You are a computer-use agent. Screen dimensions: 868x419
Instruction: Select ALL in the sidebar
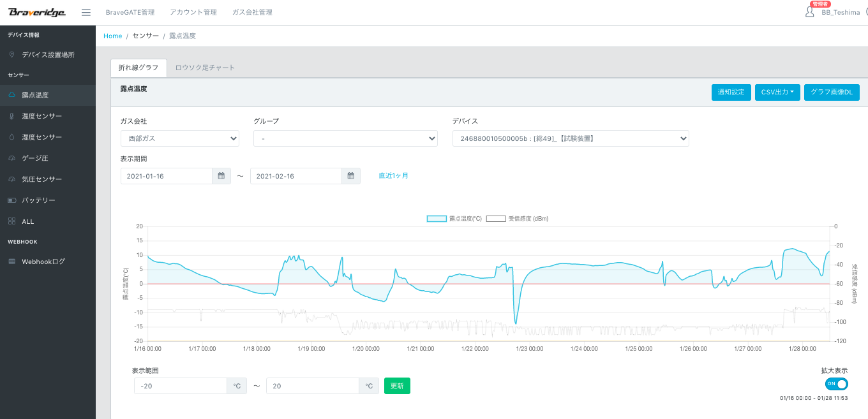point(48,221)
